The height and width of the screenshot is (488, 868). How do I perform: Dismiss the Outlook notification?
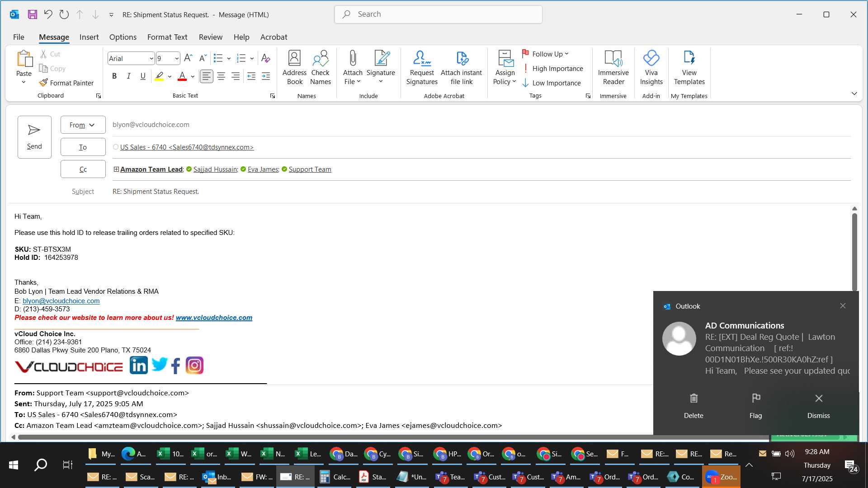pos(818,405)
